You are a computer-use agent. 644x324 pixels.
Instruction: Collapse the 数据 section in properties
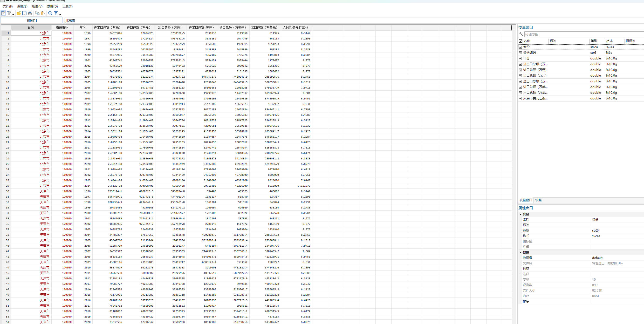point(520,252)
